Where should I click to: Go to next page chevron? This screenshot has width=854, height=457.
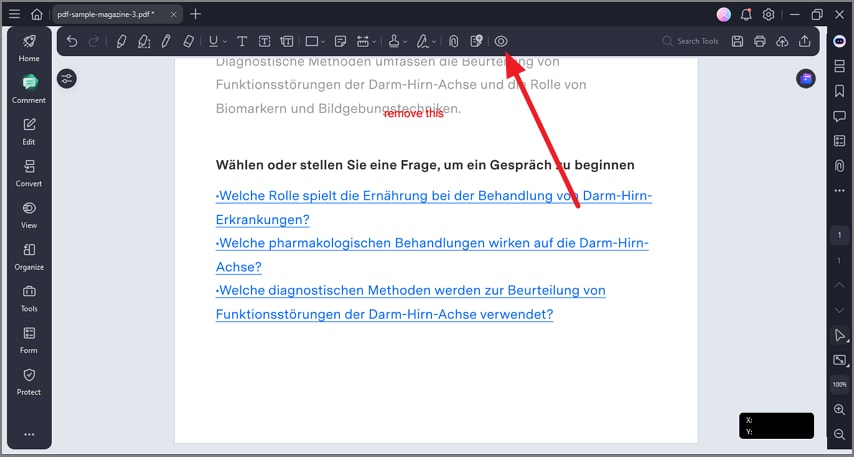click(x=839, y=310)
